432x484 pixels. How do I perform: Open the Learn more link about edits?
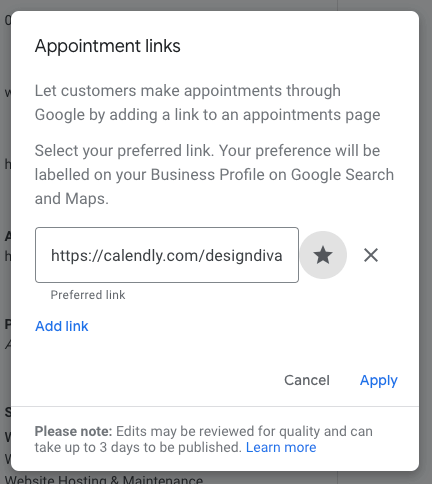pyautogui.click(x=281, y=447)
